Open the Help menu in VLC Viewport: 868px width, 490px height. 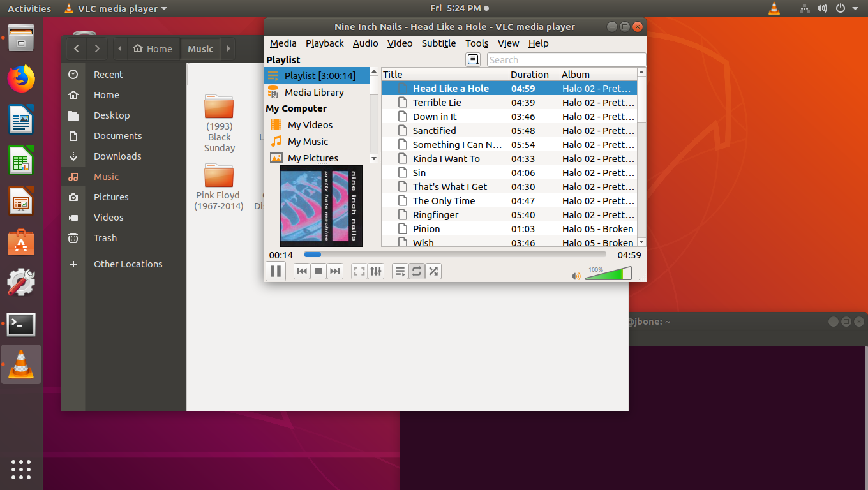click(538, 43)
